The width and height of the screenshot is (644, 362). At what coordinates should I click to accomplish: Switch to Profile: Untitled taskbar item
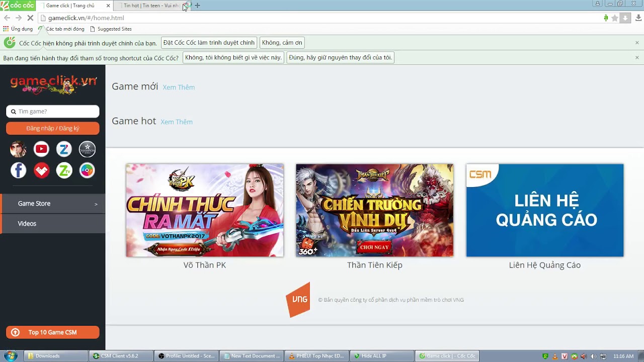click(186, 356)
